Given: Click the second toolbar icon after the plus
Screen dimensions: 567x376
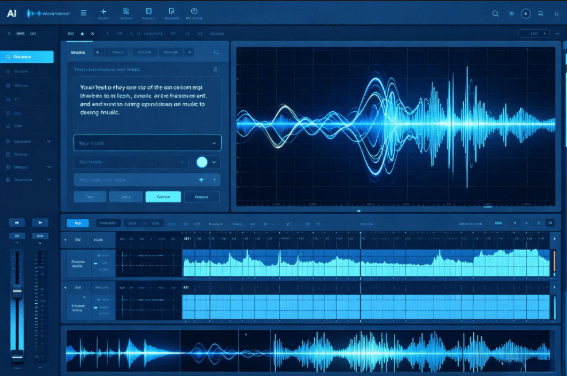Looking at the screenshot, I should point(126,12).
